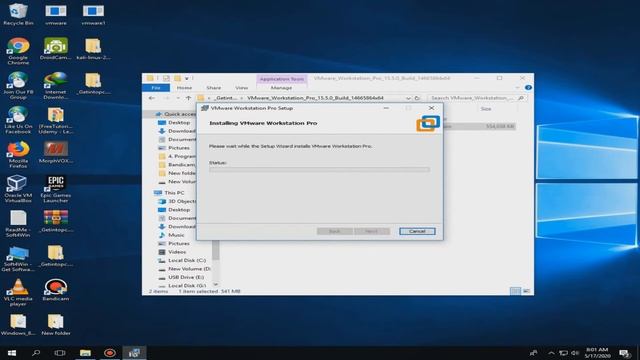The width and height of the screenshot is (640, 360).
Task: Select the MorphVOX desktop icon
Action: click(x=56, y=152)
